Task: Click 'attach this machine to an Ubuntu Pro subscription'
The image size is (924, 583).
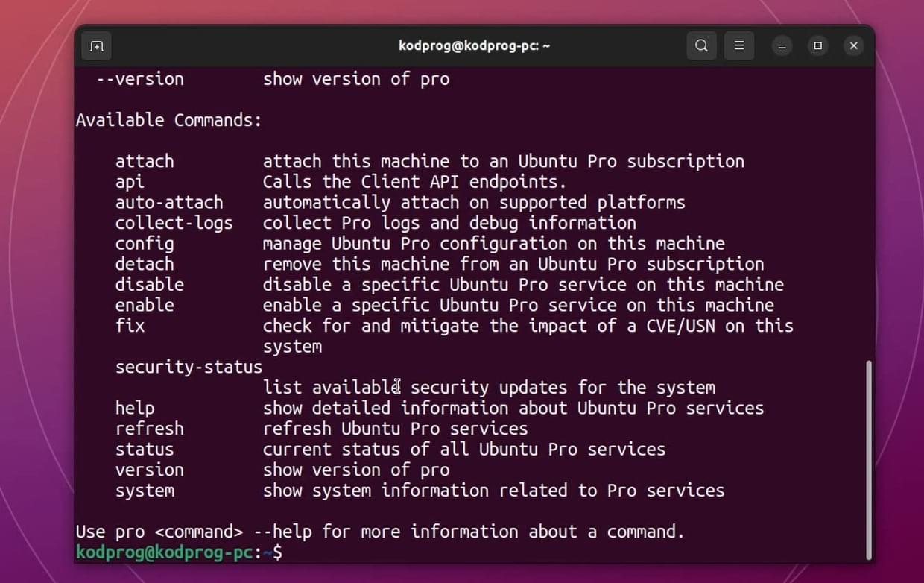Action: (x=504, y=161)
